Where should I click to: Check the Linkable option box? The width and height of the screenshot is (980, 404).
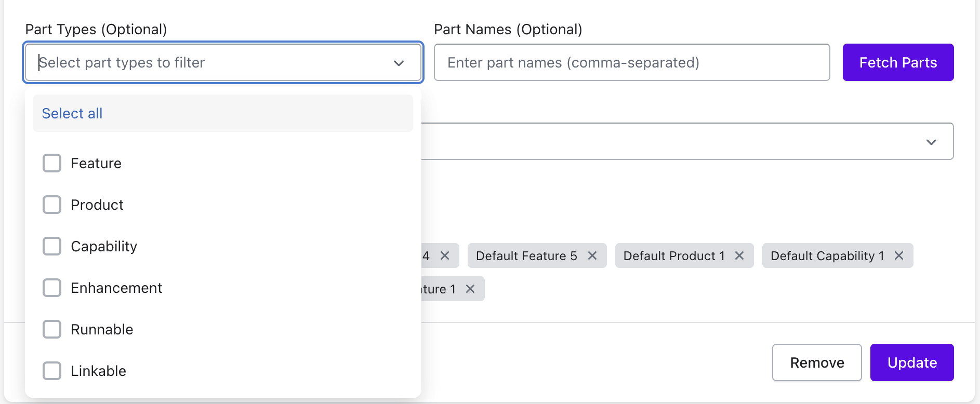click(52, 371)
